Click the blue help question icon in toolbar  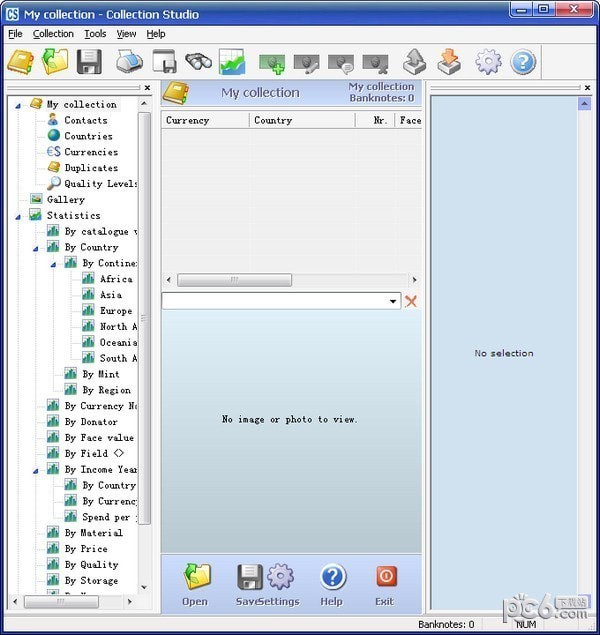coord(523,62)
